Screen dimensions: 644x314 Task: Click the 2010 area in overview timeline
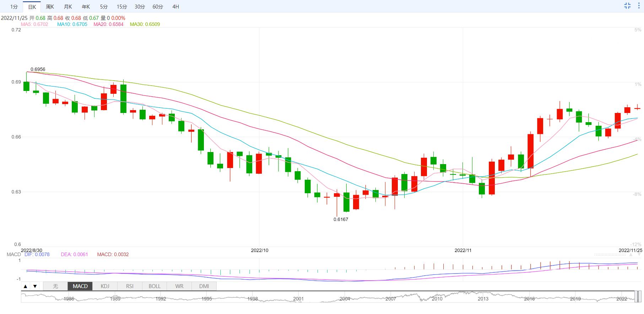point(437,299)
